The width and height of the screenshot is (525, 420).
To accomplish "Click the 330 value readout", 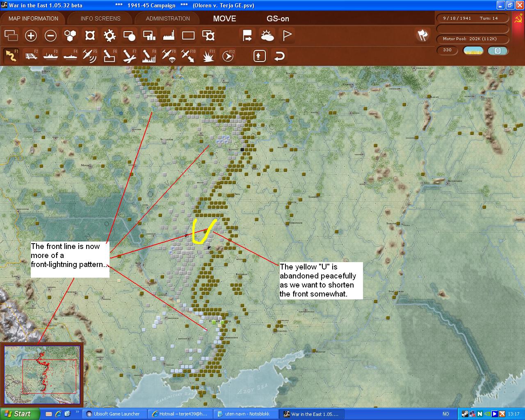I will pyautogui.click(x=447, y=50).
